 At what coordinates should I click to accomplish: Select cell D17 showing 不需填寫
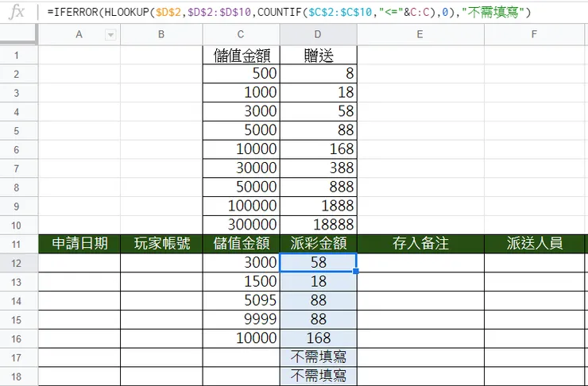[319, 357]
